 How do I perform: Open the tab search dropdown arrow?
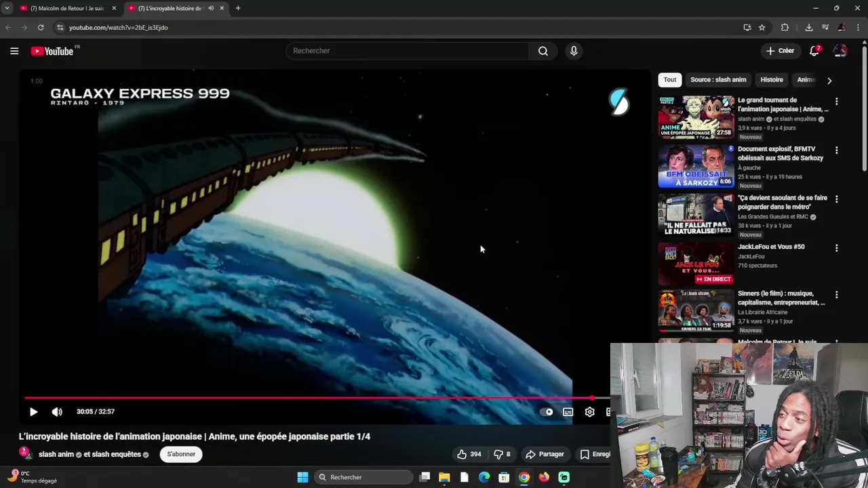(7, 8)
